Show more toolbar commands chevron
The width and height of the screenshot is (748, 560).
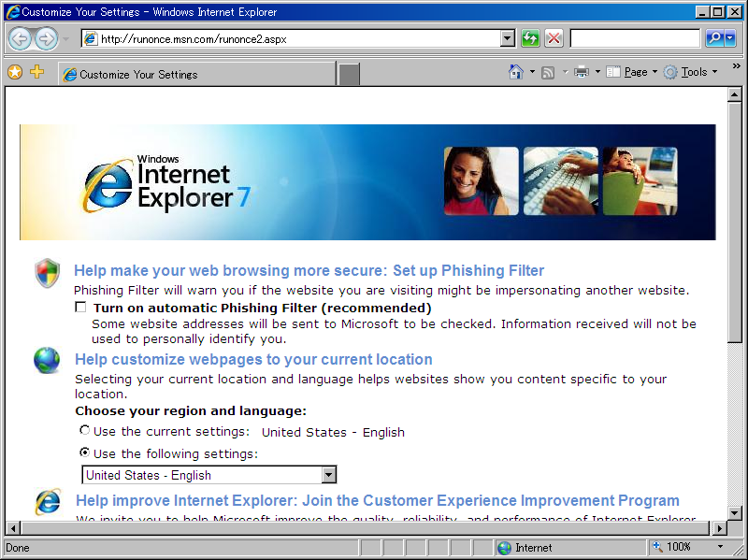737,66
